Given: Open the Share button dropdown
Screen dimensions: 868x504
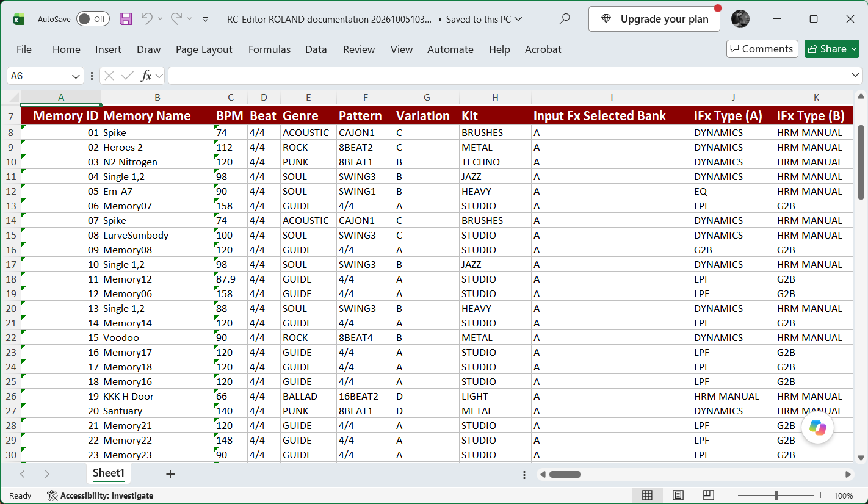Looking at the screenshot, I should (x=855, y=49).
